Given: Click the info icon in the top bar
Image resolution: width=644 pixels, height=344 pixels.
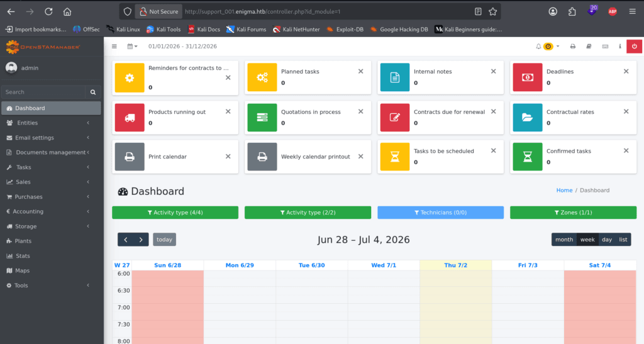Looking at the screenshot, I should point(619,47).
